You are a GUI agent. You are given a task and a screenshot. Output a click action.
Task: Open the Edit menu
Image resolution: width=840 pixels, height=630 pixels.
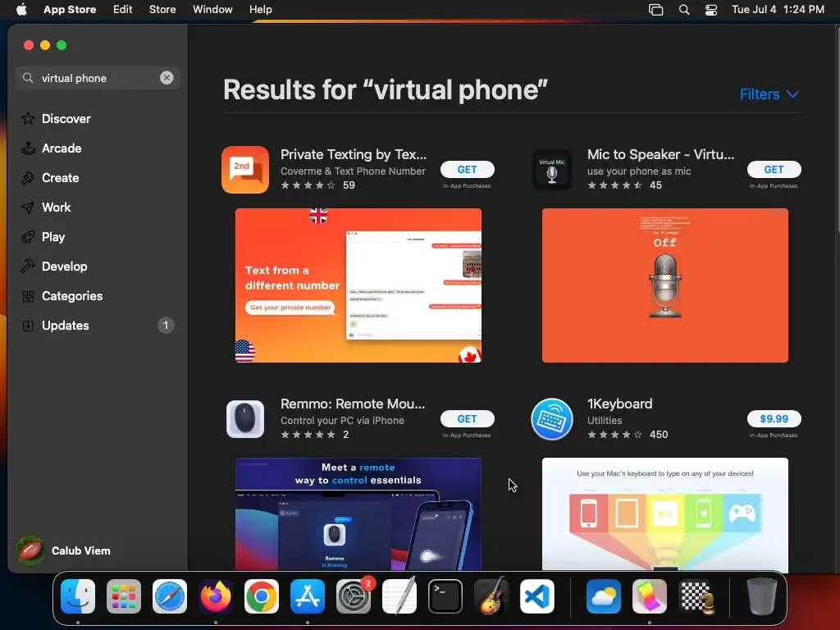click(123, 10)
